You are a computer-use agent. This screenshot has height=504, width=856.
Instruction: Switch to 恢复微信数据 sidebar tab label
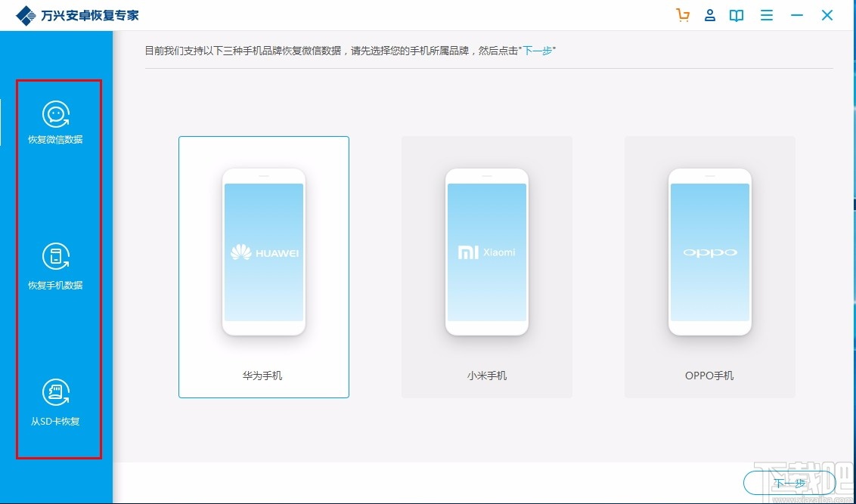pyautogui.click(x=56, y=140)
